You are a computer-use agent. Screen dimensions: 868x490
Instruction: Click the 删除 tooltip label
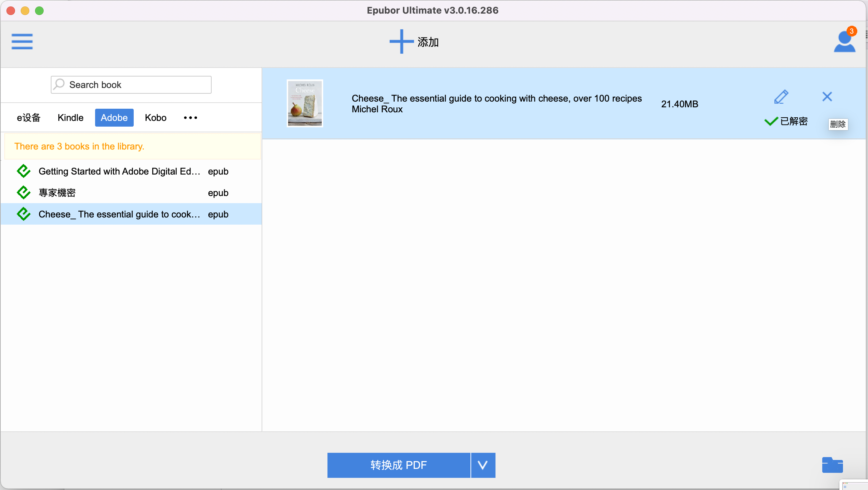838,124
